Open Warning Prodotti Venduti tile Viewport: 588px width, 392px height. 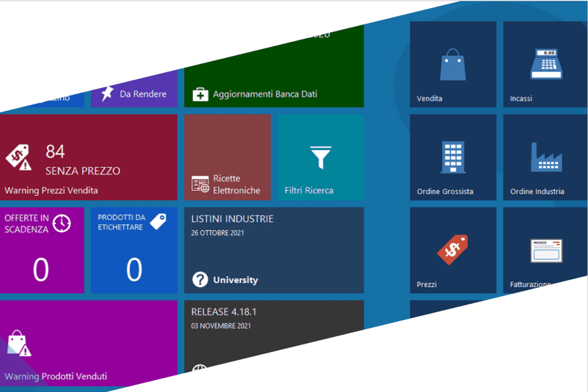89,343
